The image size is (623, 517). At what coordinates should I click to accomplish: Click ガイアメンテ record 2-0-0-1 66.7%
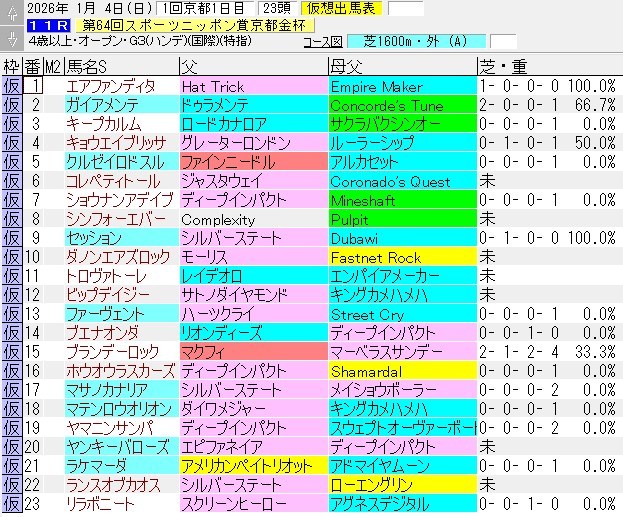click(x=547, y=105)
